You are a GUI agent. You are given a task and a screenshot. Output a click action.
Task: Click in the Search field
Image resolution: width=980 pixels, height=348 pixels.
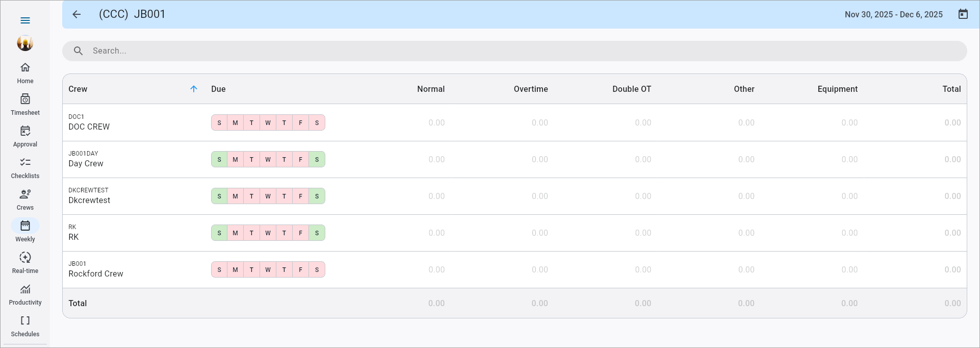[514, 51]
